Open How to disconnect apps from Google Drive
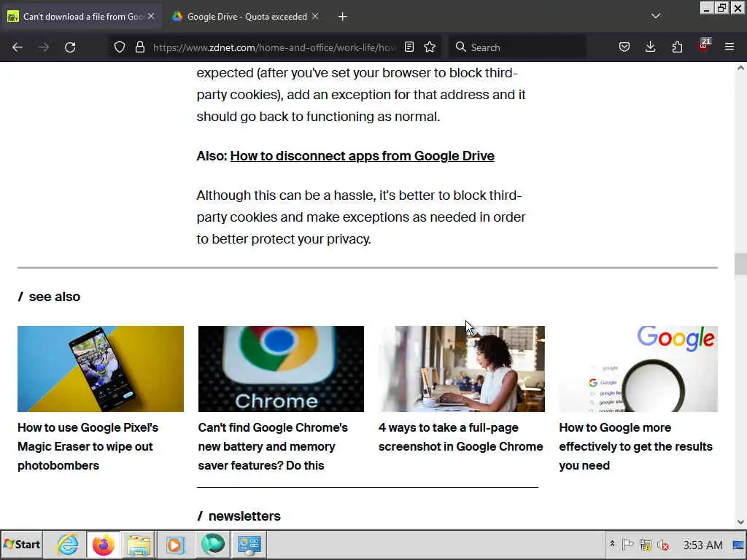This screenshot has width=747, height=560. 362,156
